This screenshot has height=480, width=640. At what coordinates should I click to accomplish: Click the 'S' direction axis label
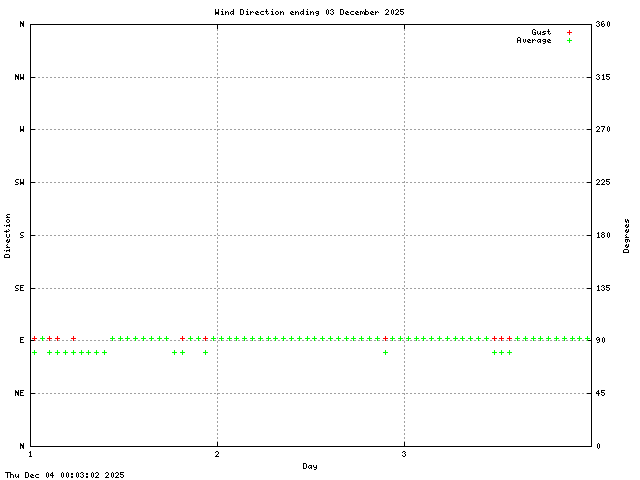(x=22, y=235)
